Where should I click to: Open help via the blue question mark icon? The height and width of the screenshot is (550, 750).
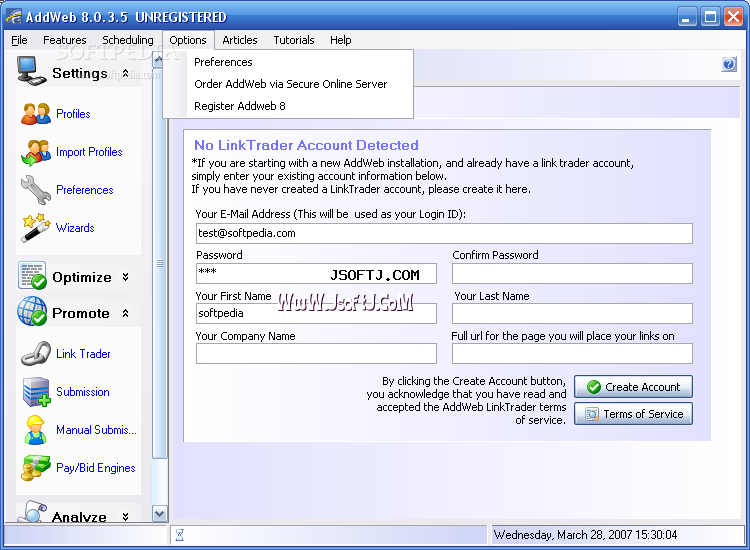point(729,64)
